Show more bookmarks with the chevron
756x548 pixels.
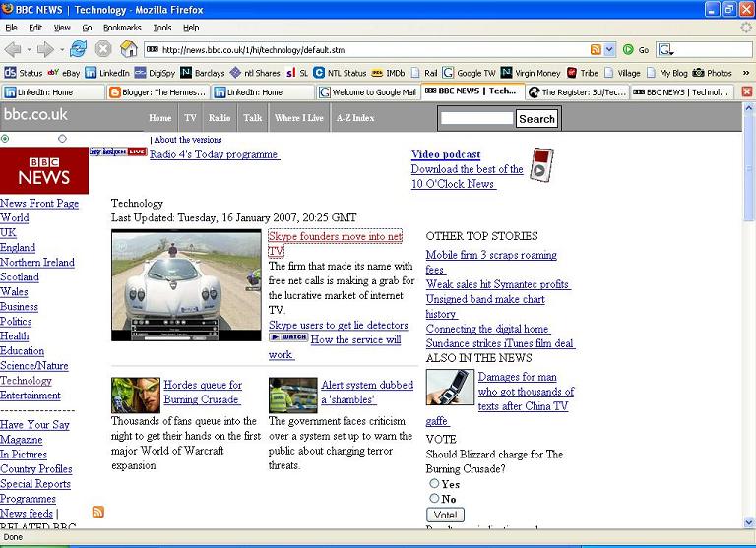tap(746, 73)
